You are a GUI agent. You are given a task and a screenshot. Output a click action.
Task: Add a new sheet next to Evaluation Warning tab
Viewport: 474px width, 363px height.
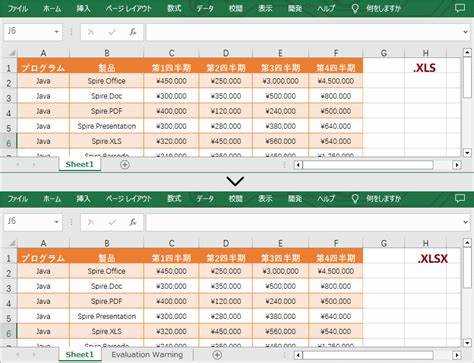coord(217,355)
